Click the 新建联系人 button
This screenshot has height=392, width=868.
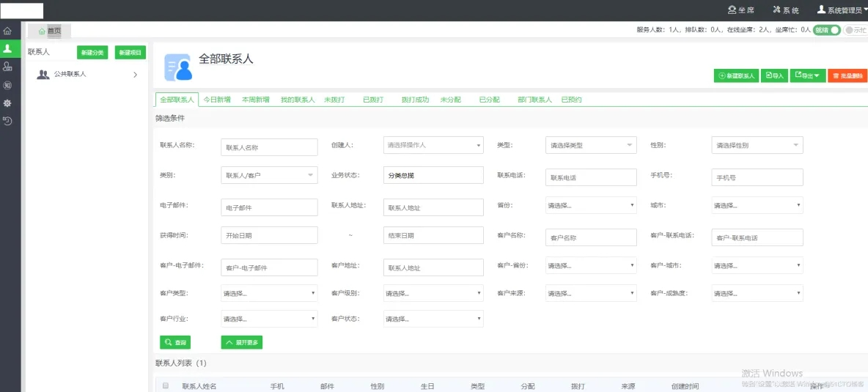click(x=736, y=75)
